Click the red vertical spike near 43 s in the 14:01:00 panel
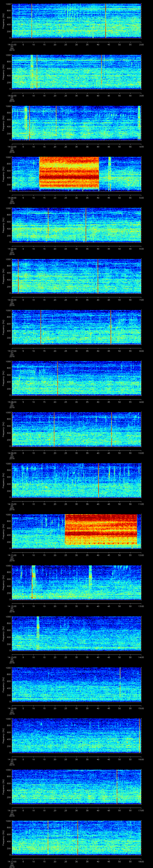 coord(106,21)
